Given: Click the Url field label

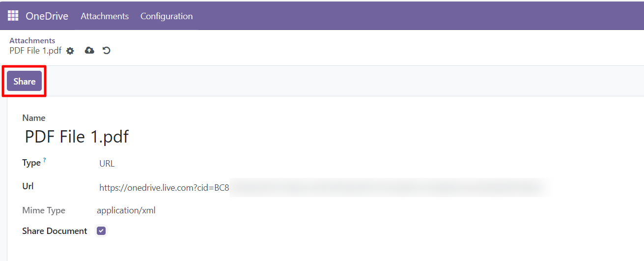Looking at the screenshot, I should (28, 186).
